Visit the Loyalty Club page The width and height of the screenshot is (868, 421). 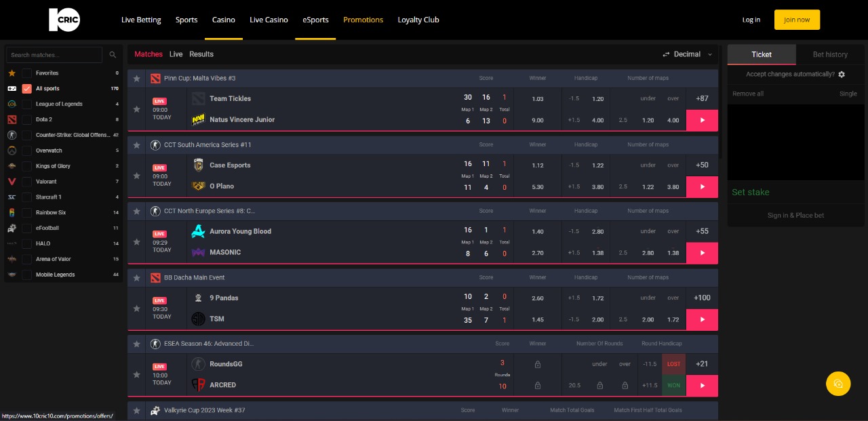coord(418,20)
